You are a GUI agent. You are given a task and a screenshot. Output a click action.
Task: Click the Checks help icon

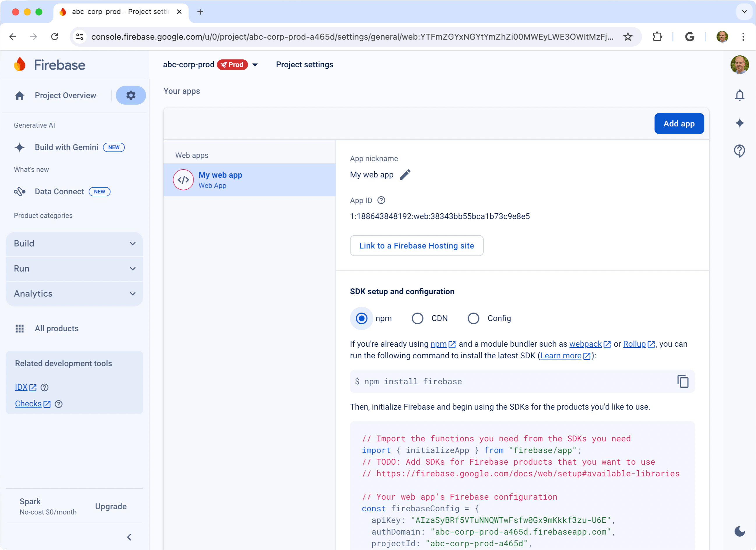coord(59,404)
